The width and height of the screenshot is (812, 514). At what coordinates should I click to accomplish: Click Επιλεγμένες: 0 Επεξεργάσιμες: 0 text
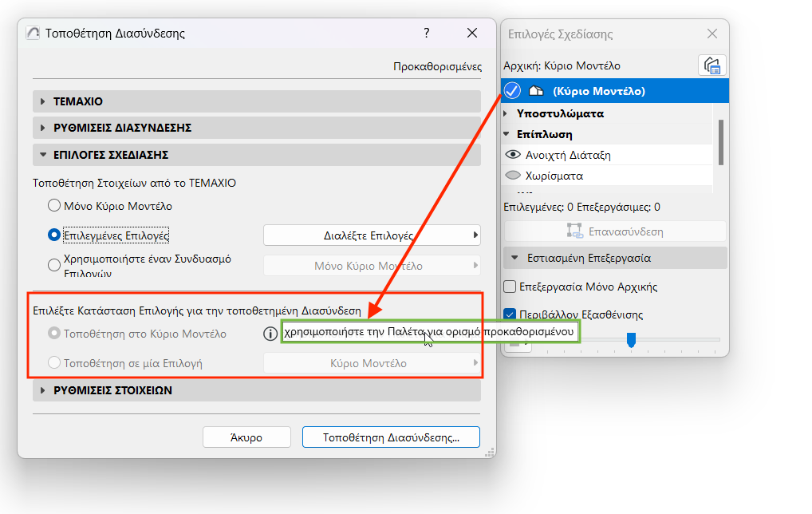[581, 207]
